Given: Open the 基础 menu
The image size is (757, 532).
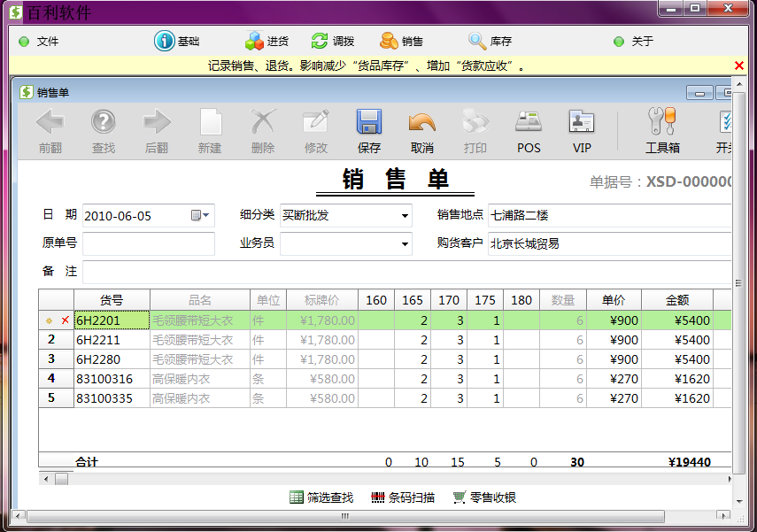Looking at the screenshot, I should [x=177, y=41].
